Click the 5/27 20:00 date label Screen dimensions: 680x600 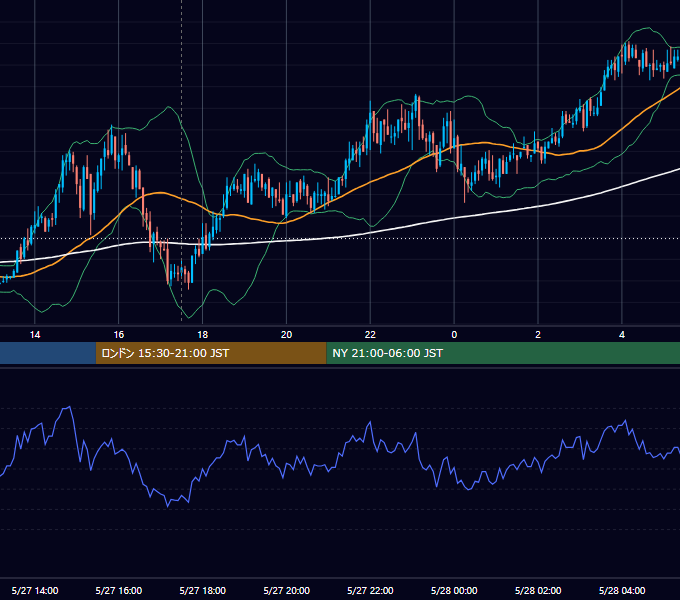point(286,590)
